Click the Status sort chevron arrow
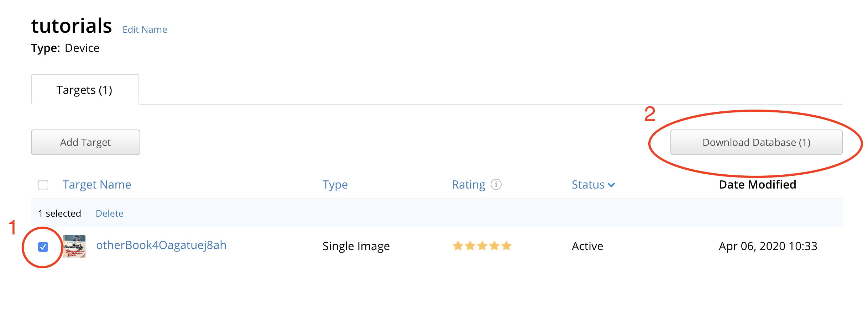The width and height of the screenshot is (868, 312). coord(611,185)
